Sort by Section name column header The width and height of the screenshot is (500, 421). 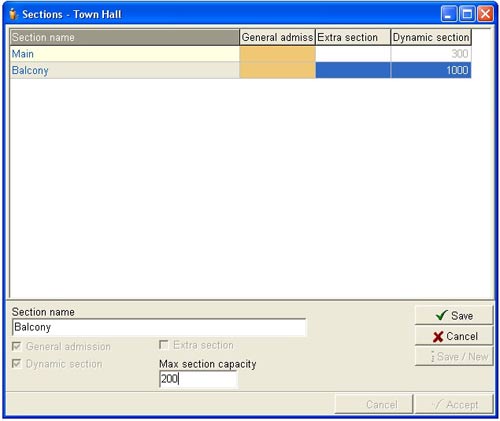click(124, 37)
